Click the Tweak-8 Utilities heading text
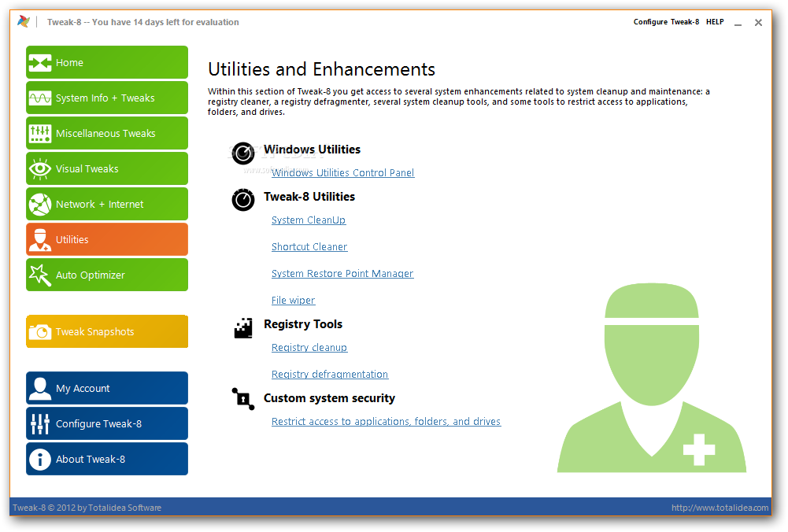This screenshot has width=788, height=532. tap(309, 197)
